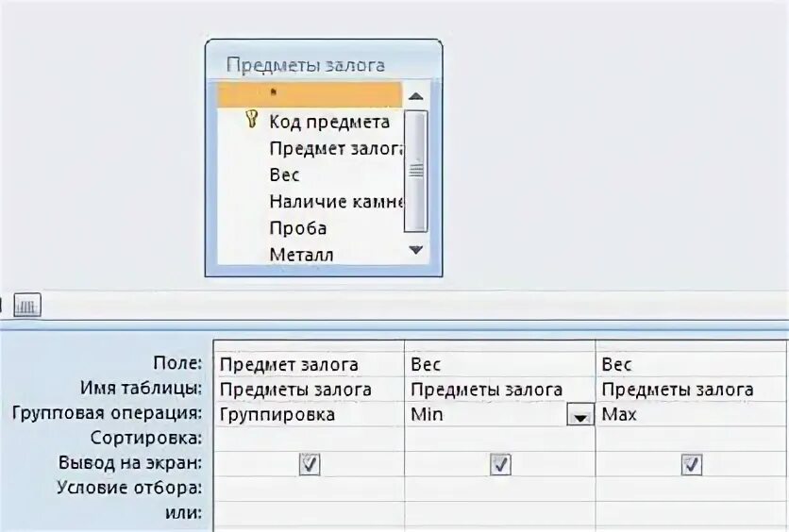Image resolution: width=789 pixels, height=532 pixels.
Task: Click the Условие отбора cell in the Min column
Action: click(x=499, y=489)
